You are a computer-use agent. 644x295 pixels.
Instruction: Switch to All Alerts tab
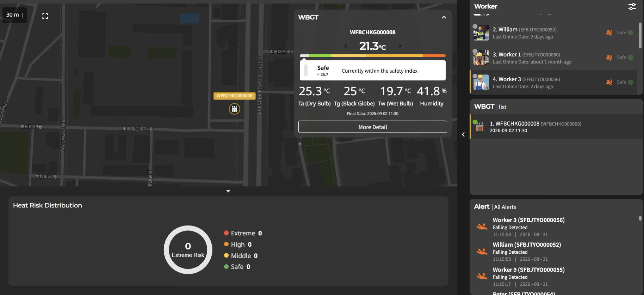click(505, 207)
